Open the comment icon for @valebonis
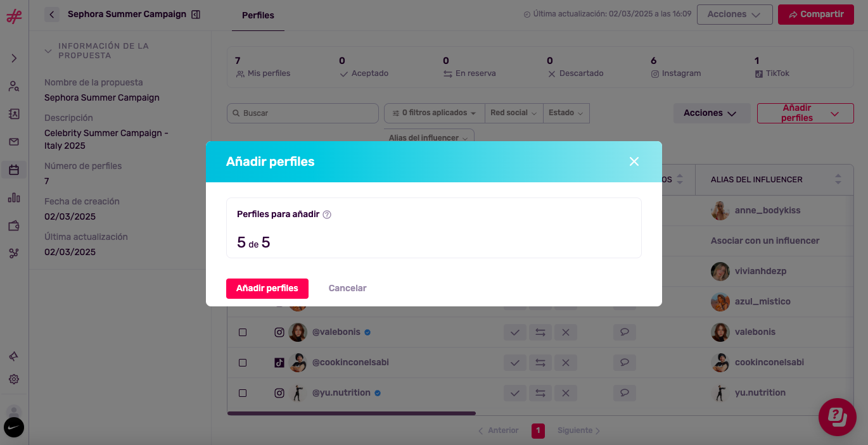 click(x=625, y=332)
